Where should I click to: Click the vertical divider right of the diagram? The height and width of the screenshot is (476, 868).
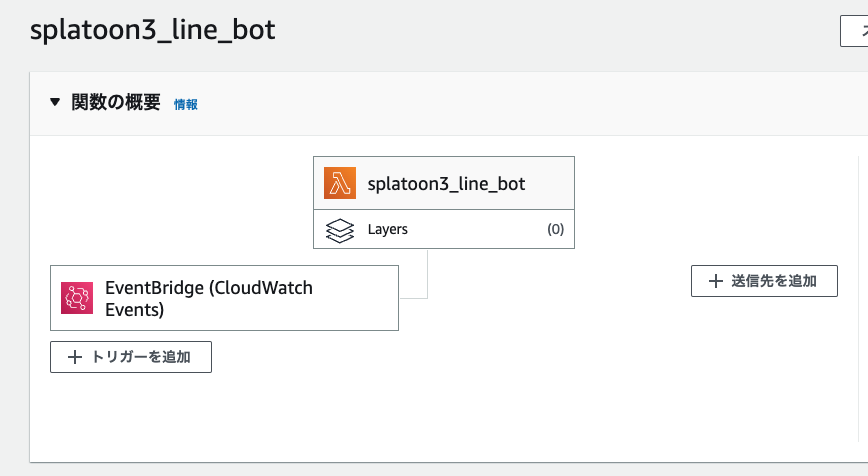coord(859,300)
